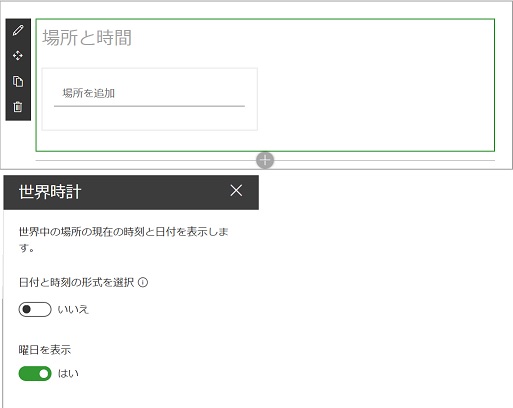Select the 世界時計 pane title

[x=50, y=192]
